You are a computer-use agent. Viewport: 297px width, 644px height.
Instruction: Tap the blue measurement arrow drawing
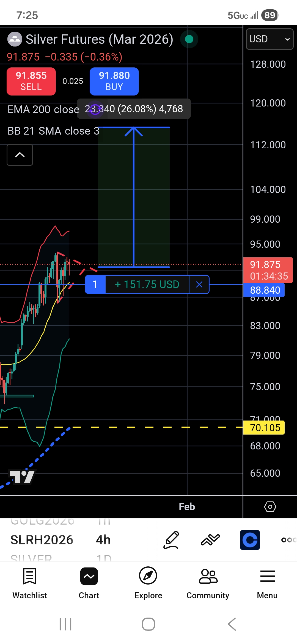[134, 197]
